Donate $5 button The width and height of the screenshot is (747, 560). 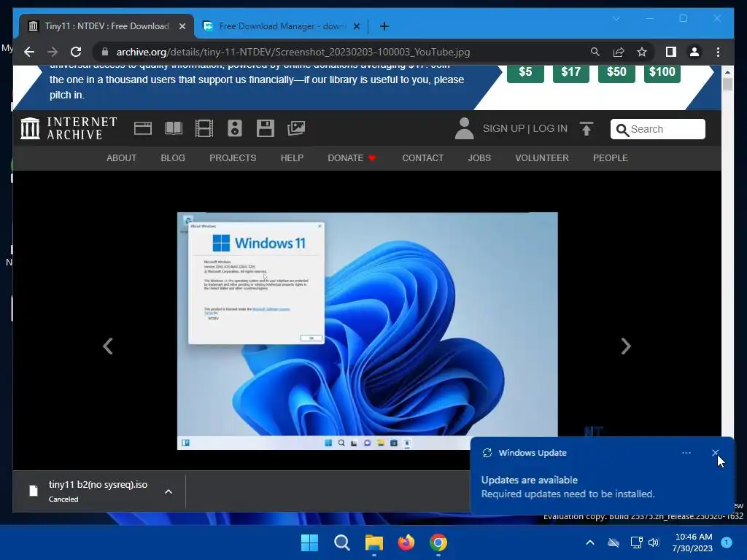[525, 72]
